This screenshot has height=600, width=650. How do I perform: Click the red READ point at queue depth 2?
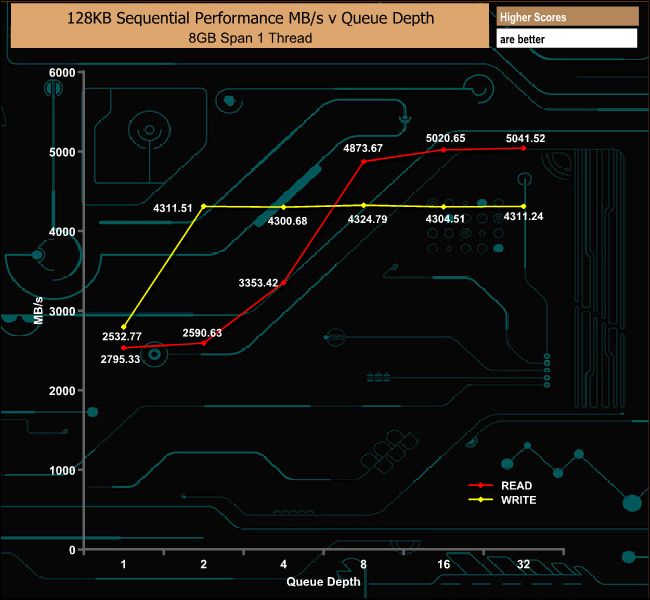[204, 343]
